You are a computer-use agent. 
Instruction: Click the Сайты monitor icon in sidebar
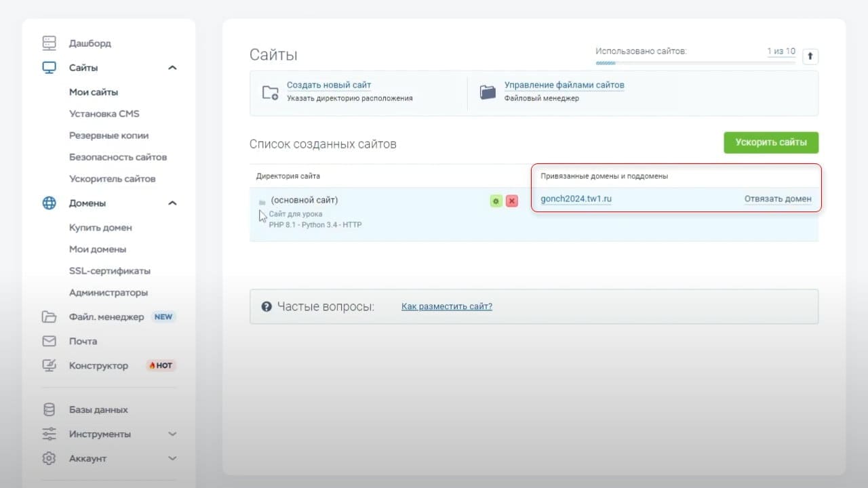click(x=49, y=68)
